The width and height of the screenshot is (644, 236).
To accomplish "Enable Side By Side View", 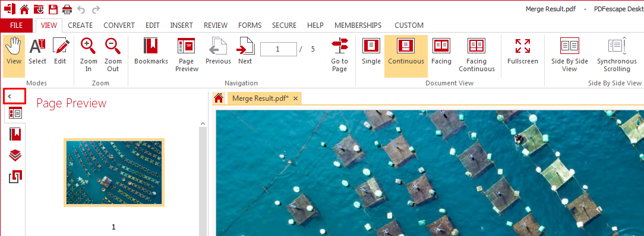I will [x=569, y=55].
